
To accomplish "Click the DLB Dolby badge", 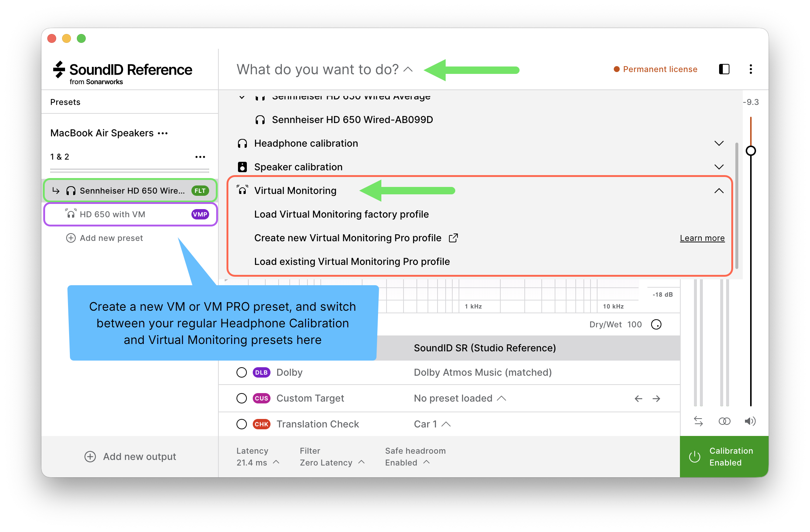I will [261, 372].
